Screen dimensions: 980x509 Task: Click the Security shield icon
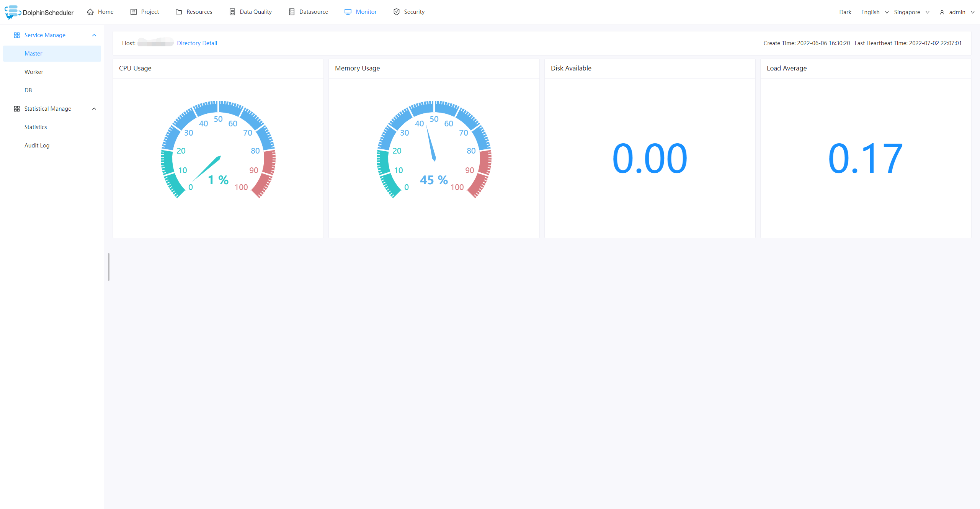click(x=397, y=12)
